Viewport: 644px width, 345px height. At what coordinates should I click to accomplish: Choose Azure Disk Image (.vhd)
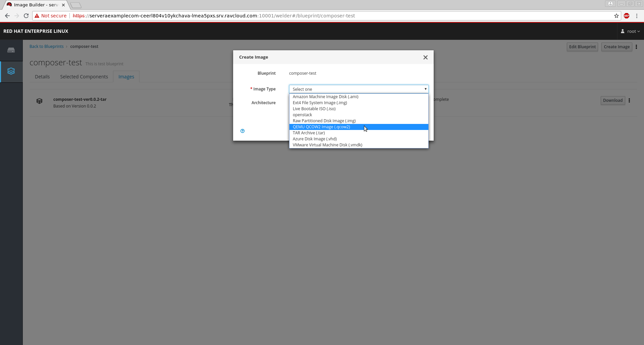(359, 139)
